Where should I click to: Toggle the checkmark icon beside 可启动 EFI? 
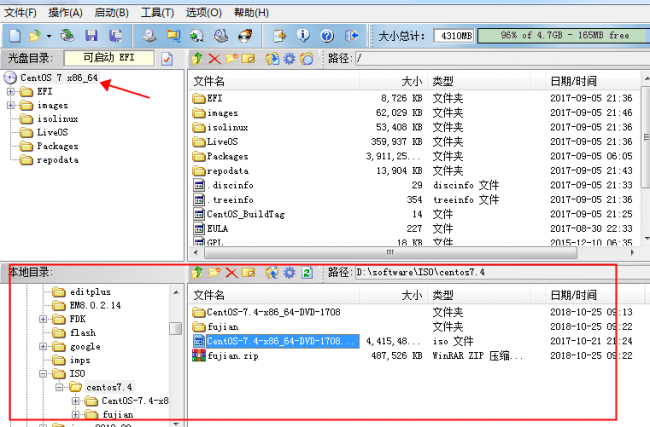[167, 59]
